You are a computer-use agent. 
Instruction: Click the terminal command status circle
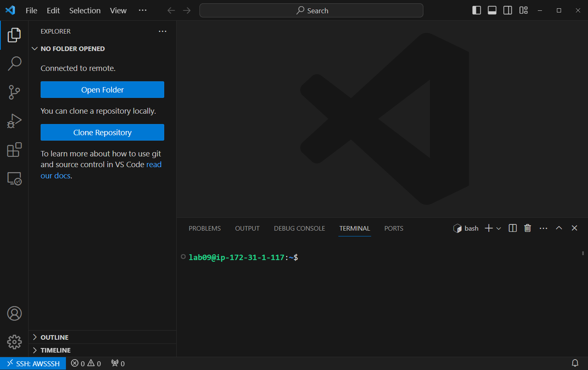point(183,257)
